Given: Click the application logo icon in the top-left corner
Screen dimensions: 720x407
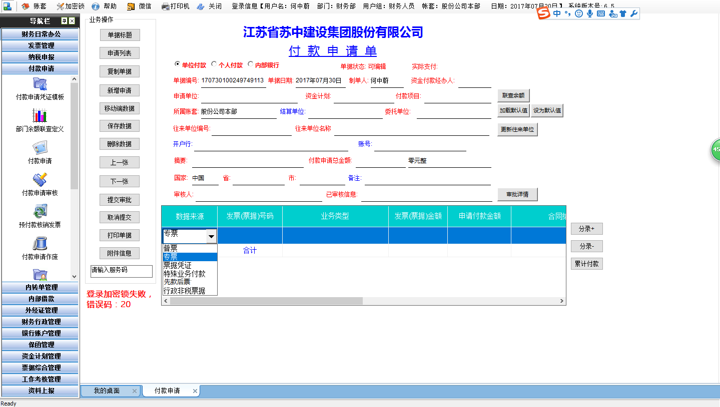Looking at the screenshot, I should [x=7, y=6].
